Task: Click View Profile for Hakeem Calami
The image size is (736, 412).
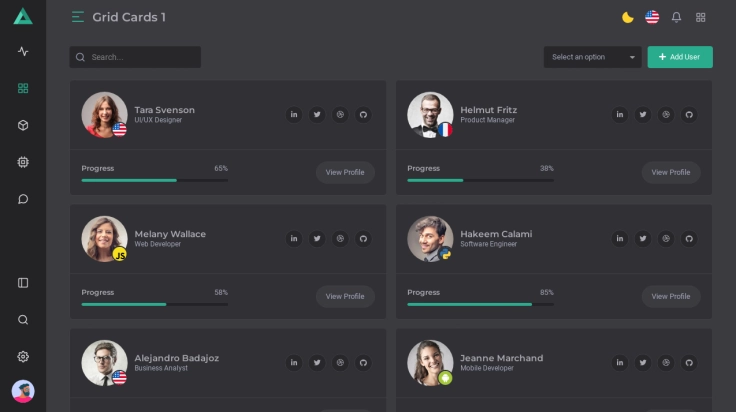Action: [x=670, y=296]
